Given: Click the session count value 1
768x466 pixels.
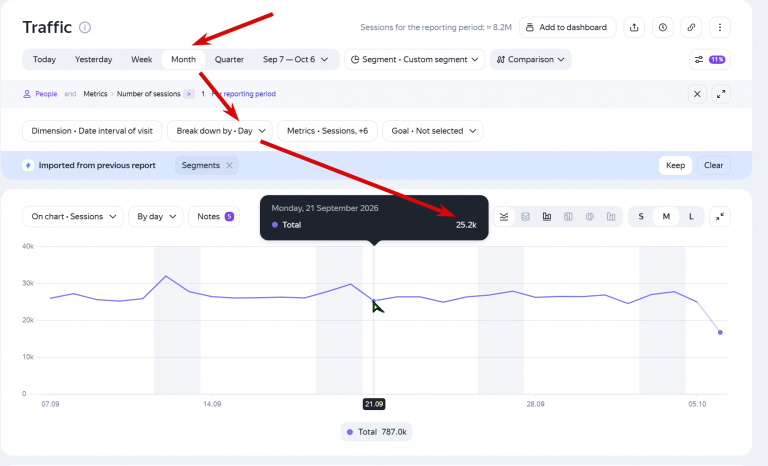Looking at the screenshot, I should [x=203, y=94].
